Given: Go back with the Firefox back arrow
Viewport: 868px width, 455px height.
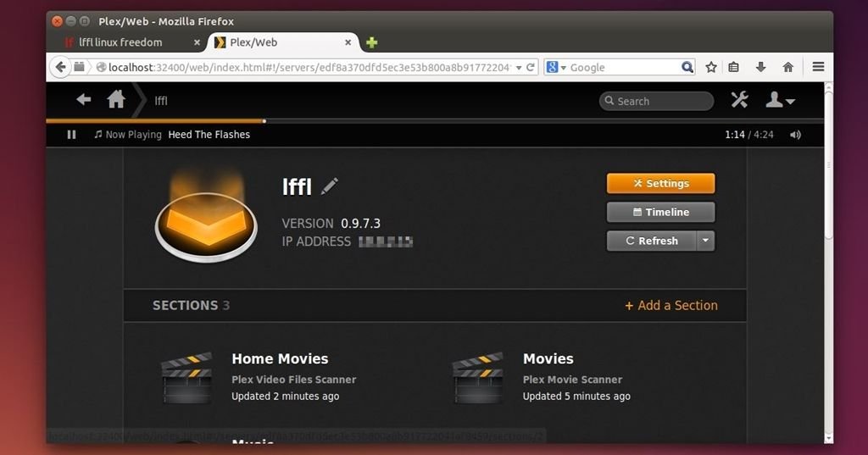Looking at the screenshot, I should coord(60,67).
